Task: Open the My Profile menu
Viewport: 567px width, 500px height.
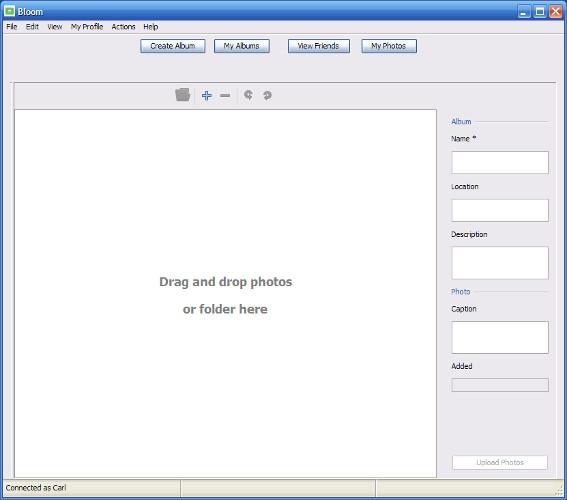Action: (x=87, y=27)
